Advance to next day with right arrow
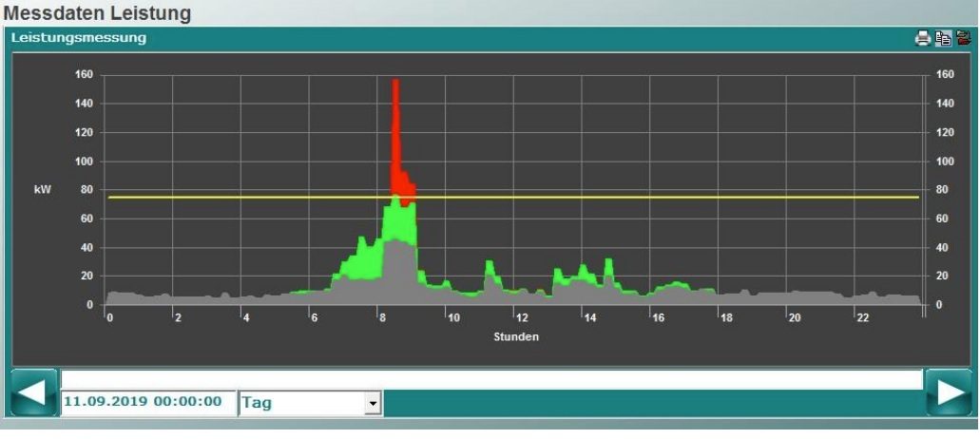The width and height of the screenshot is (980, 439). point(951,393)
